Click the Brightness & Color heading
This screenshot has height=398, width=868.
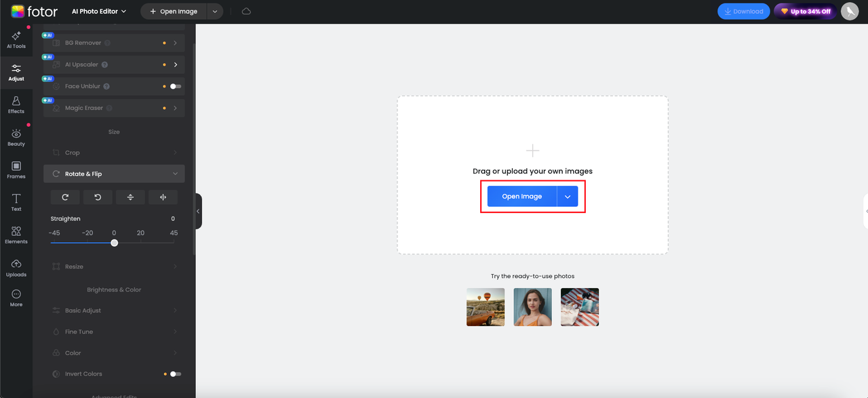tap(114, 290)
